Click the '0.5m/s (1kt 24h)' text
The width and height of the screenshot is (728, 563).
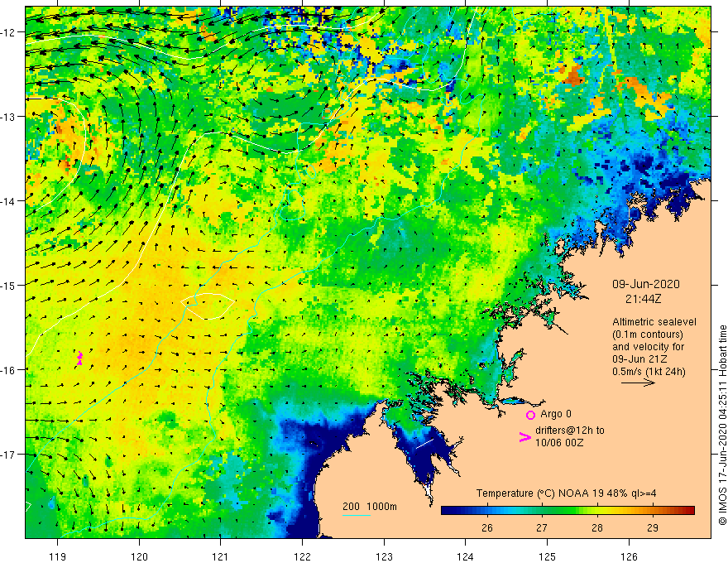coord(649,372)
